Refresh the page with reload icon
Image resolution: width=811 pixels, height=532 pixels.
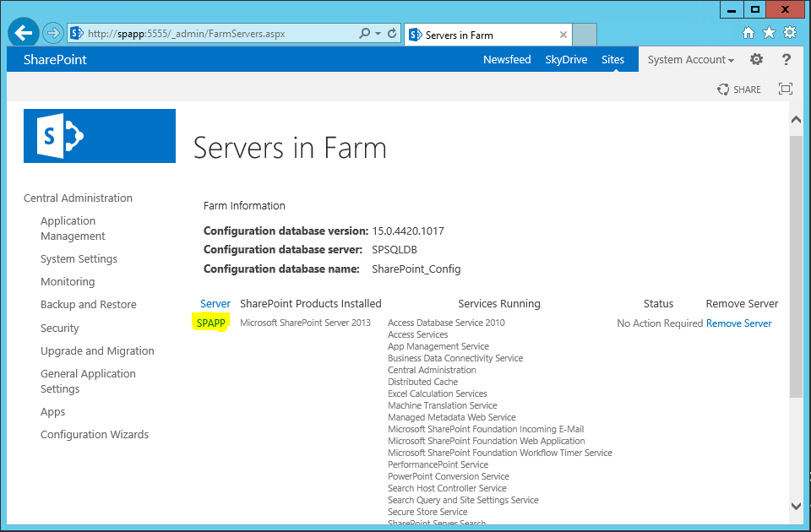392,33
